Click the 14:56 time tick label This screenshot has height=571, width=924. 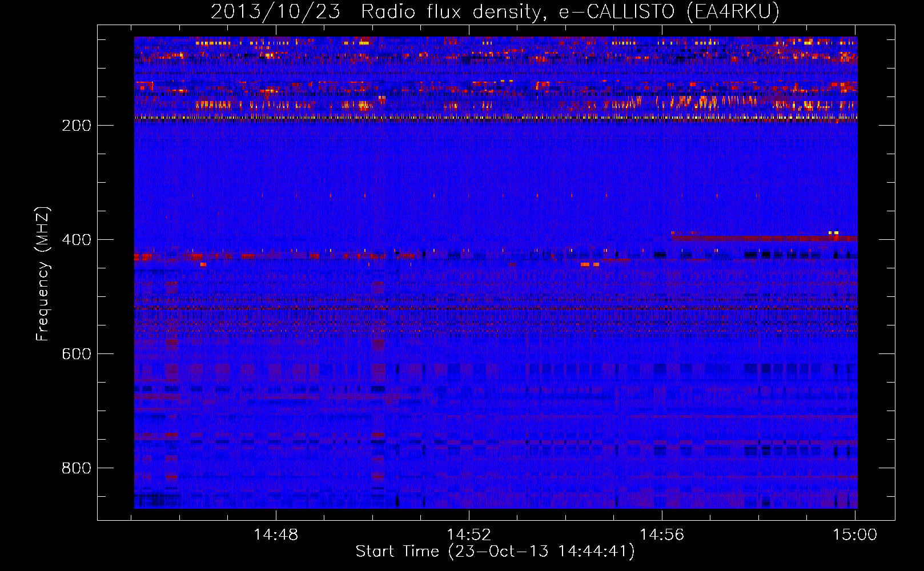coord(662,535)
